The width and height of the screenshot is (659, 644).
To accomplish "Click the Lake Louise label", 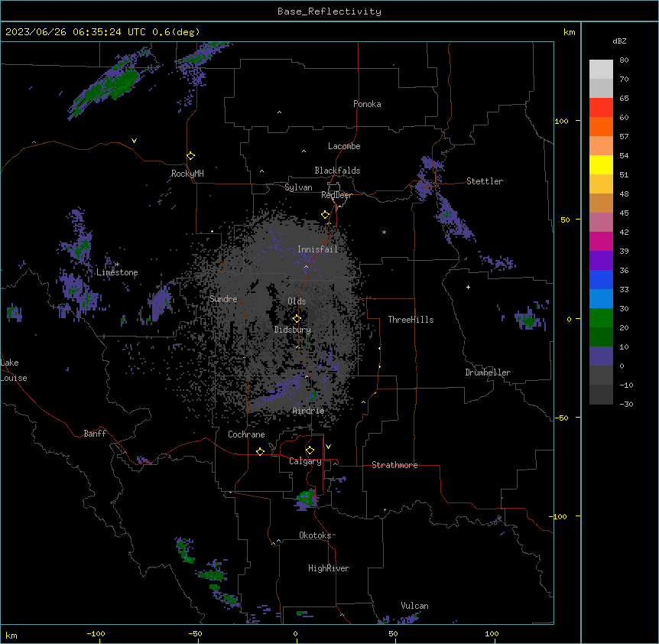I will [14, 370].
